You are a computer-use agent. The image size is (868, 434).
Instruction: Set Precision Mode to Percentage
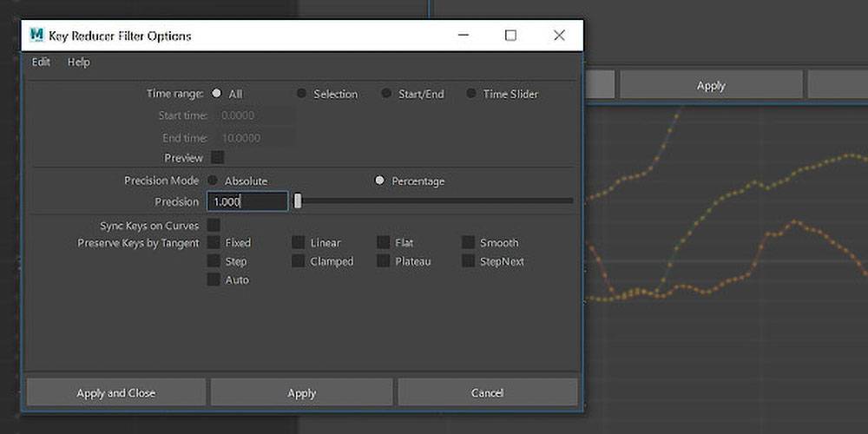coord(379,181)
